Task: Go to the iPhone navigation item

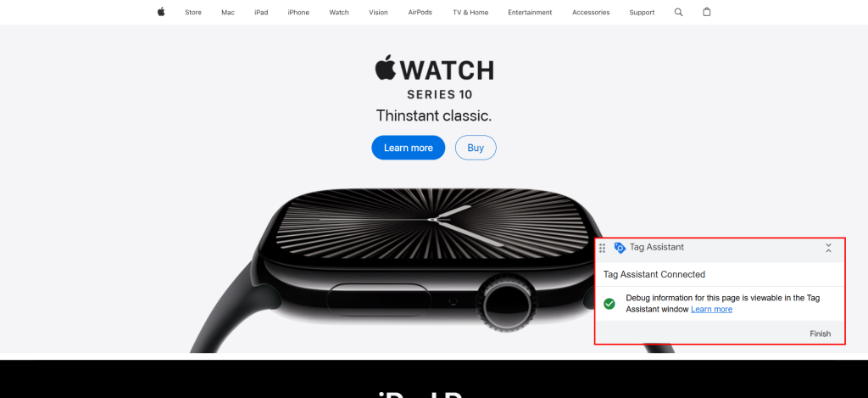Action: 298,12
